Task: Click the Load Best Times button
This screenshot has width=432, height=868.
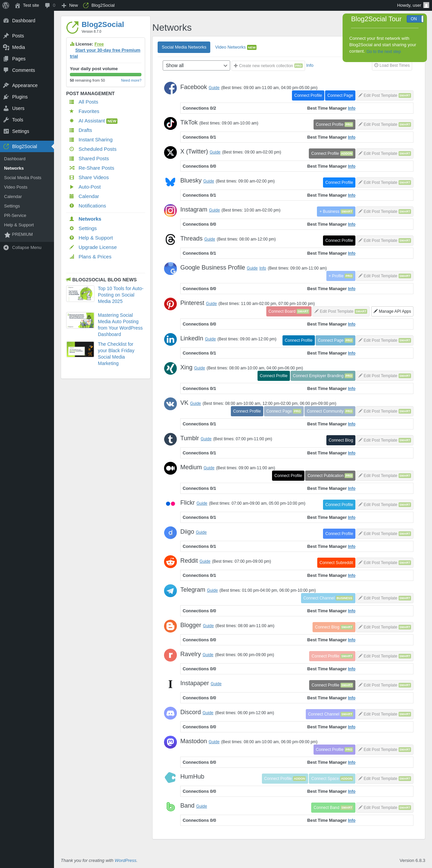Action: (x=392, y=65)
